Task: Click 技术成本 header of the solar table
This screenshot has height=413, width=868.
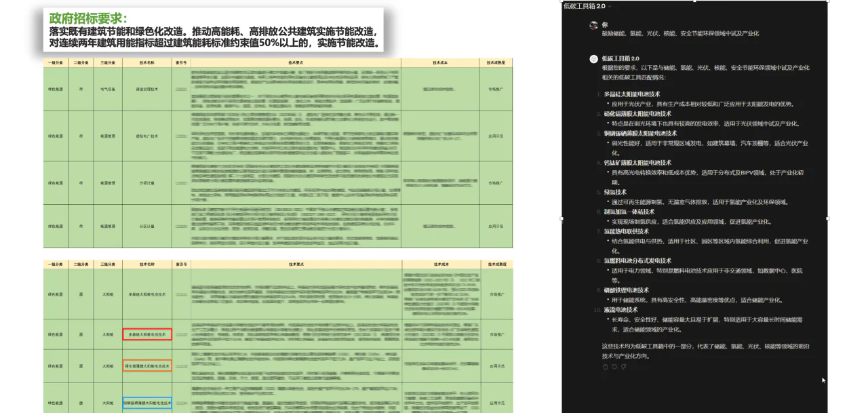Action: tap(440, 264)
